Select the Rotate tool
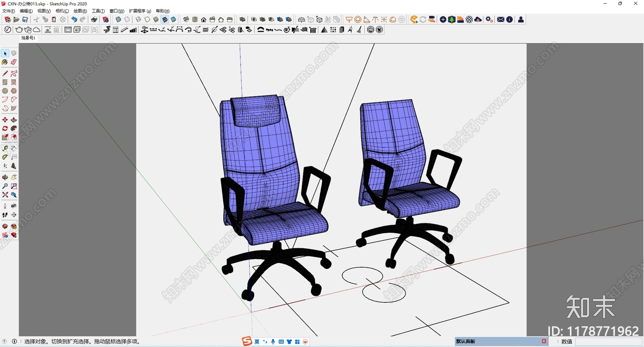Image resolution: width=644 pixels, height=347 pixels. [5, 128]
